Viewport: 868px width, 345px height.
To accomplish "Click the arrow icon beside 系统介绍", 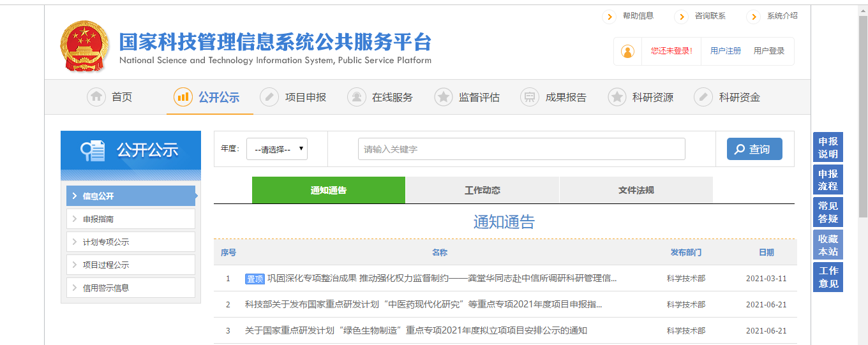I will (x=753, y=17).
